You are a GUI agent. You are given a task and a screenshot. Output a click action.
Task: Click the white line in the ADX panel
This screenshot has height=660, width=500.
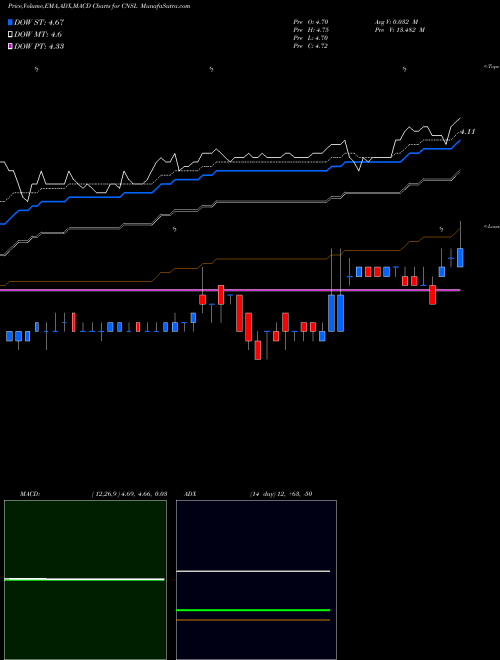coord(253,571)
